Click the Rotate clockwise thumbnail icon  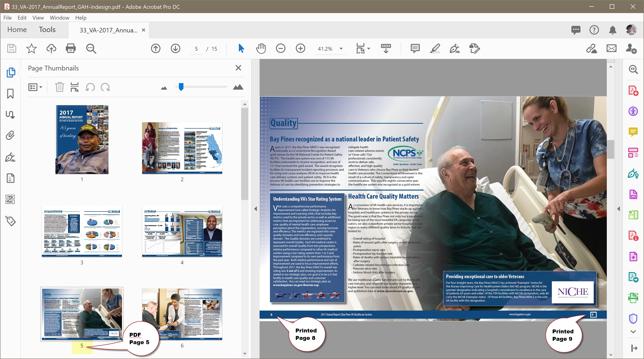click(105, 87)
